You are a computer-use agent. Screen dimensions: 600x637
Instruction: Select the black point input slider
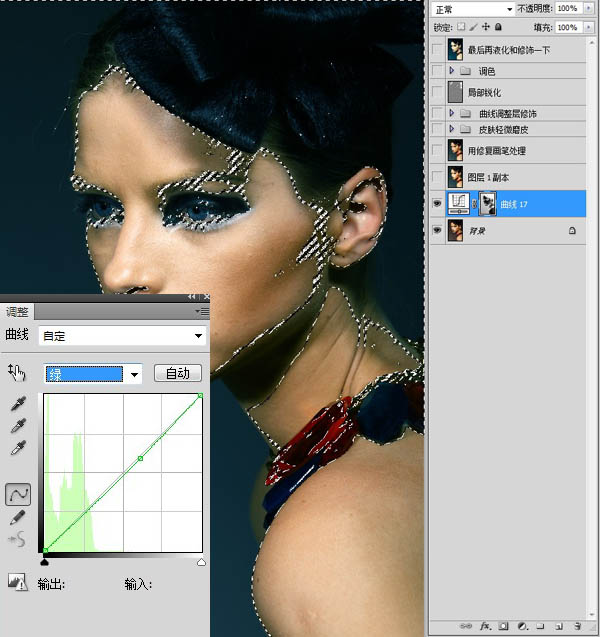(x=45, y=562)
